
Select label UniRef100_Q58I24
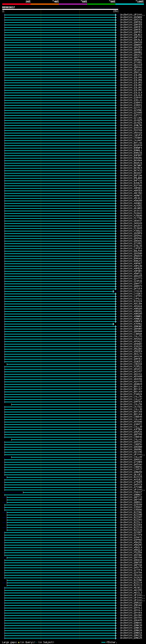click(x=131, y=72)
